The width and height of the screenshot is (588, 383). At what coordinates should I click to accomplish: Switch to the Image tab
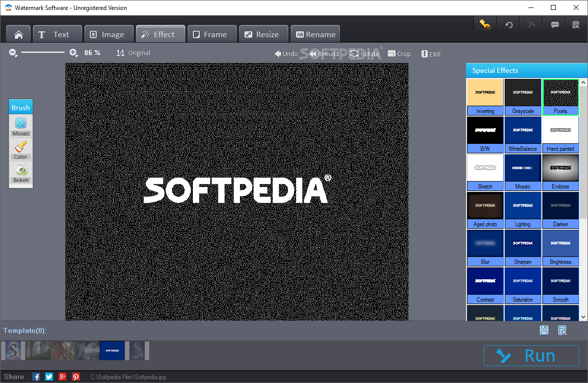[x=109, y=35]
